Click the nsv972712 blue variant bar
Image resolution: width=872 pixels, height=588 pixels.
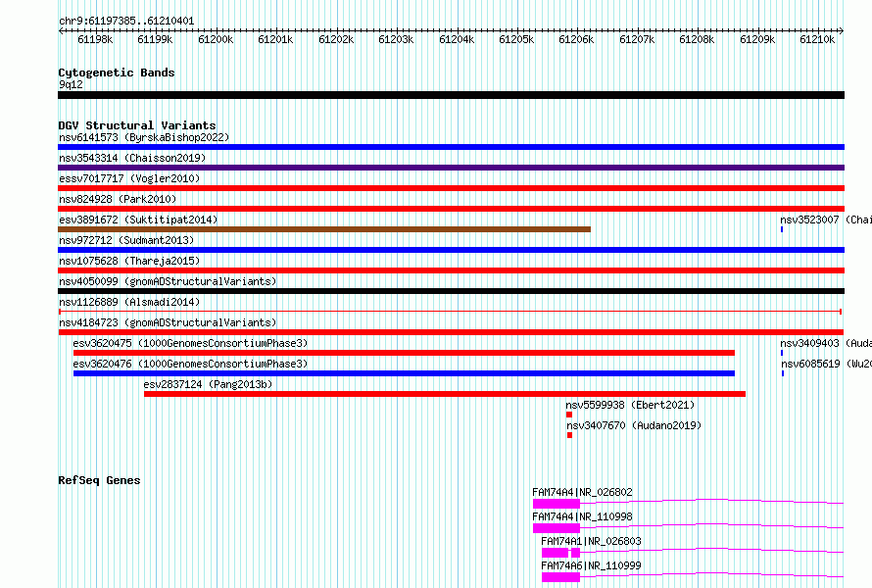(x=451, y=250)
